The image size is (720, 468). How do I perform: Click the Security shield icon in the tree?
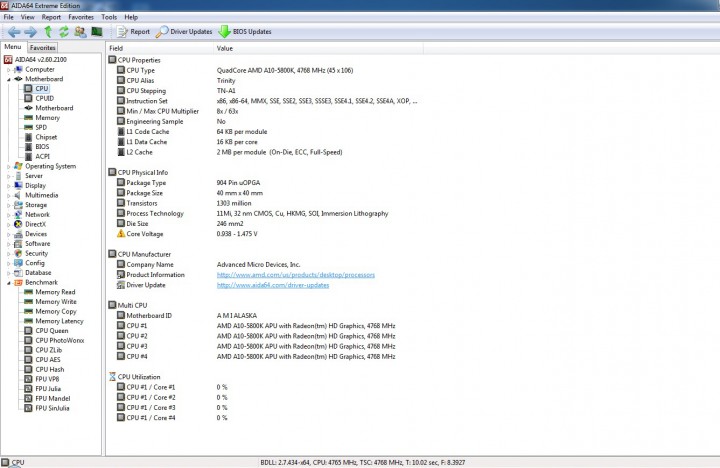pyautogui.click(x=18, y=253)
